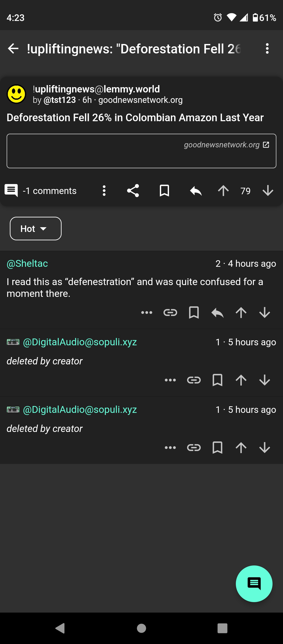This screenshot has height=644, width=283.
Task: Open more options on Sheltac's comment
Action: click(x=147, y=313)
